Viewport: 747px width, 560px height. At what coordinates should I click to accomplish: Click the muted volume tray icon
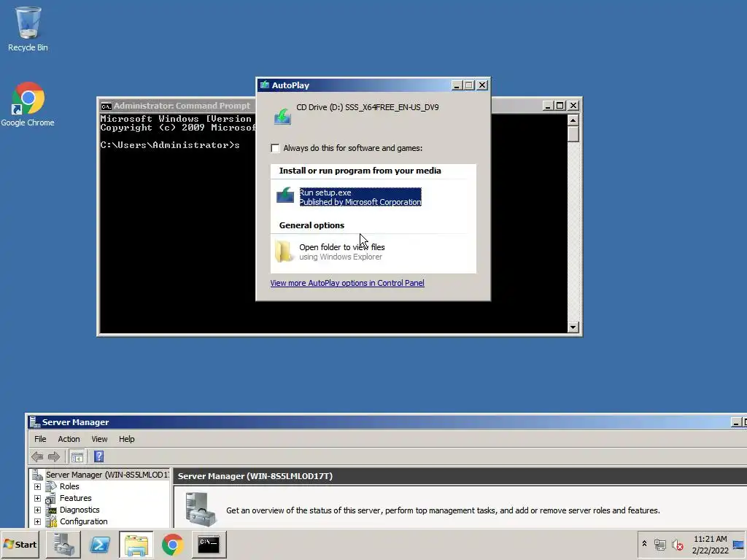click(x=677, y=544)
